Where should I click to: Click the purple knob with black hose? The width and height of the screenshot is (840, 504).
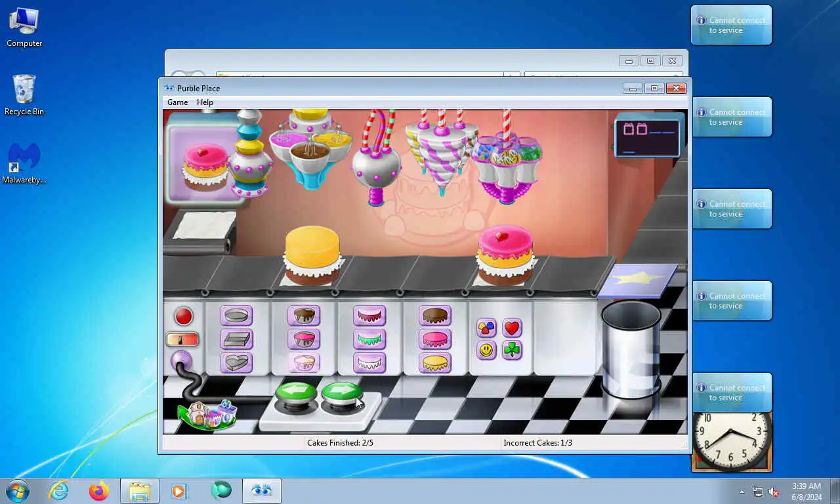point(181,361)
